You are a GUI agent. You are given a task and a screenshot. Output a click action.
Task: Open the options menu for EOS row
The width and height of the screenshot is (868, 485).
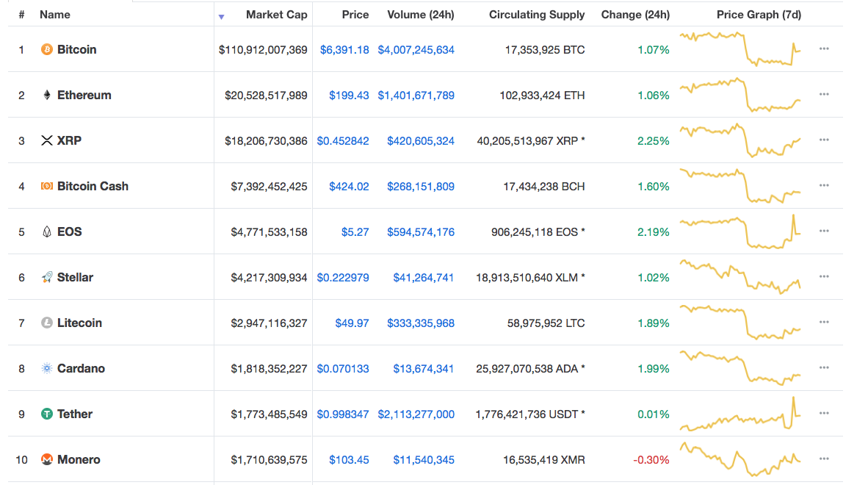pos(824,231)
